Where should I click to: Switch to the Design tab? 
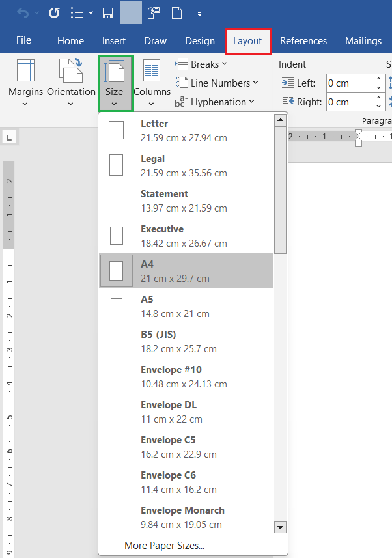coord(200,41)
